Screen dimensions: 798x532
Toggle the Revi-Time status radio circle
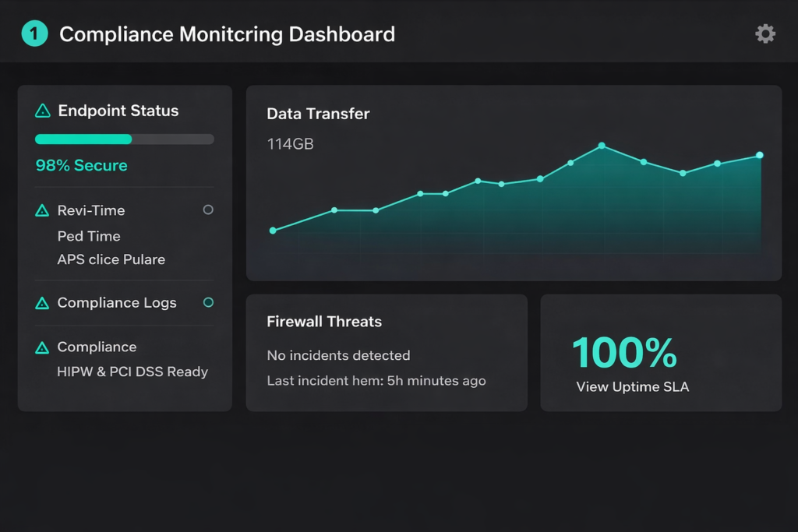pos(208,210)
